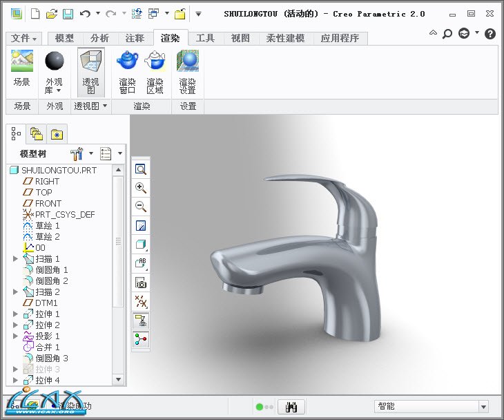Open the 场景 scene gallery icon

(x=22, y=64)
